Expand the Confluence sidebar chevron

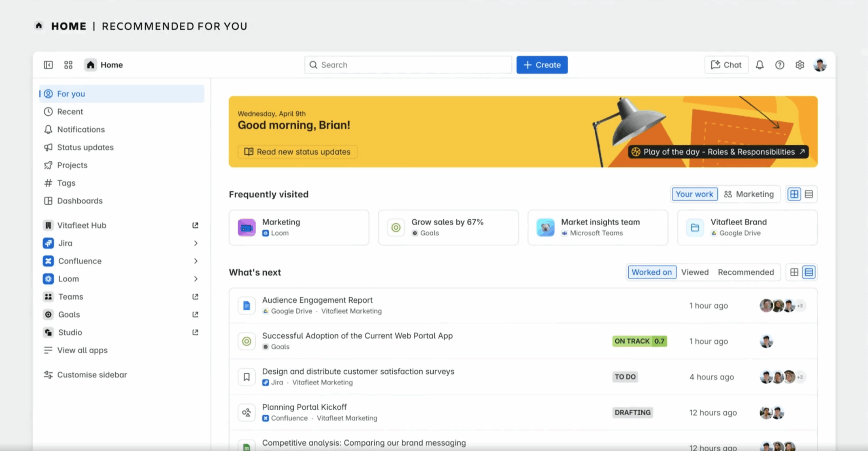tap(196, 261)
